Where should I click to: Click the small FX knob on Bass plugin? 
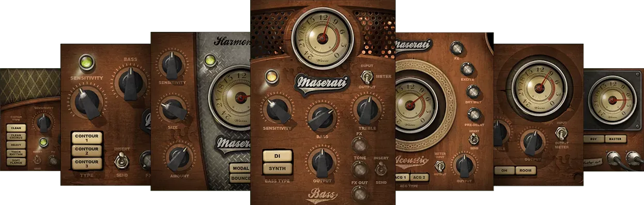tap(360, 145)
